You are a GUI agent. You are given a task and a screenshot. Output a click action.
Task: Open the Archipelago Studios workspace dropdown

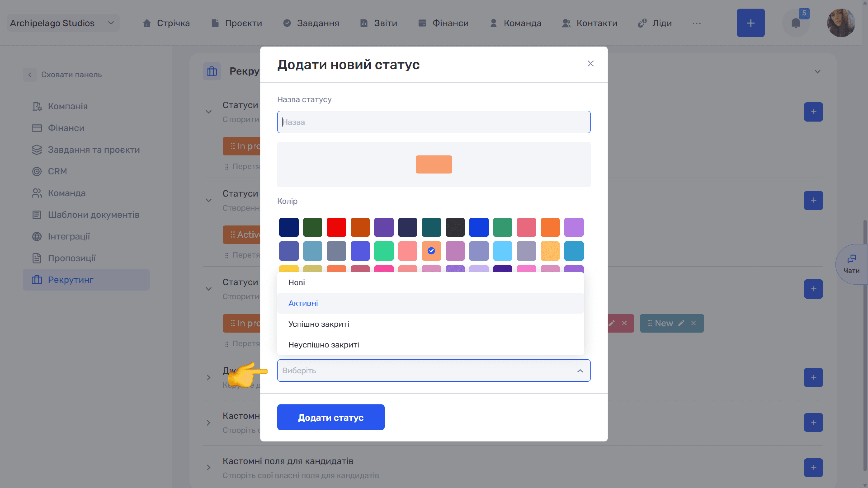tap(63, 23)
